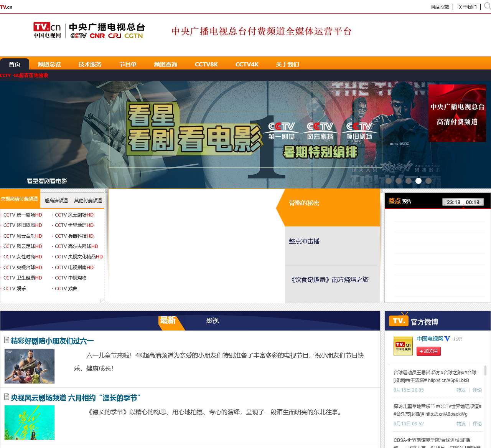Click the 漫长的季节 poster thumbnail
The height and width of the screenshot is (448, 491).
pos(30,423)
